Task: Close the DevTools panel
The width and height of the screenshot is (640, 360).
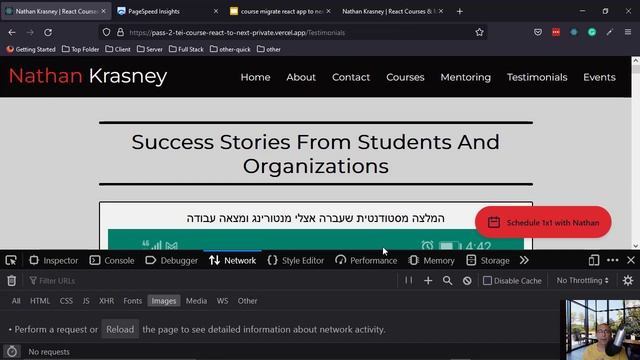Action: click(631, 260)
